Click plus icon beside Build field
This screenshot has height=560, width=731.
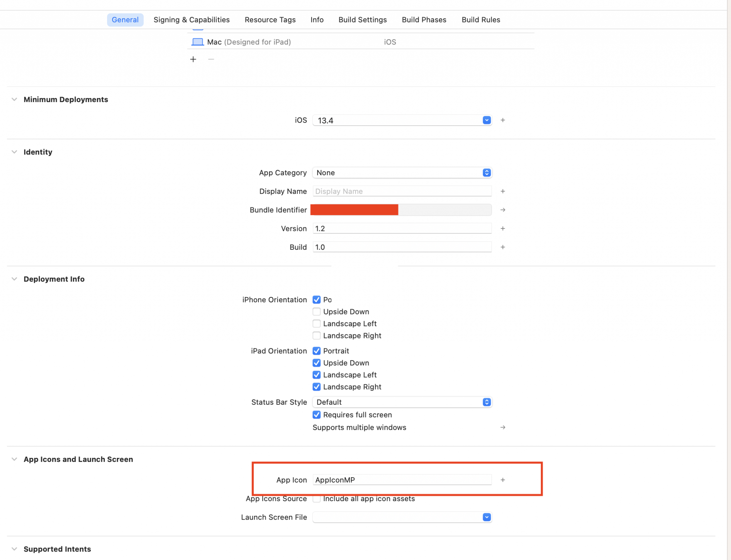[503, 247]
